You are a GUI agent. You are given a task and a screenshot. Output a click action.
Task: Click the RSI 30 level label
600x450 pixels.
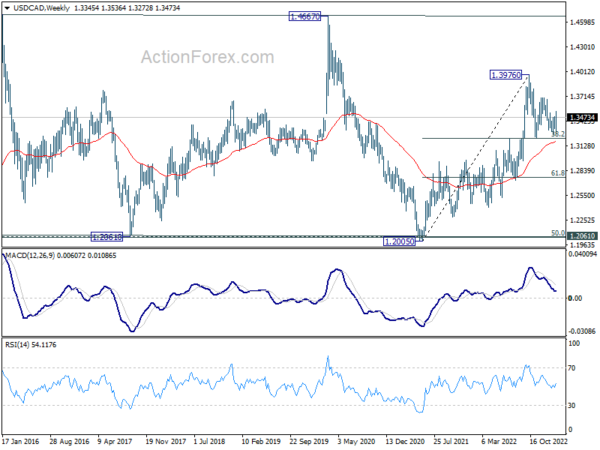click(572, 405)
